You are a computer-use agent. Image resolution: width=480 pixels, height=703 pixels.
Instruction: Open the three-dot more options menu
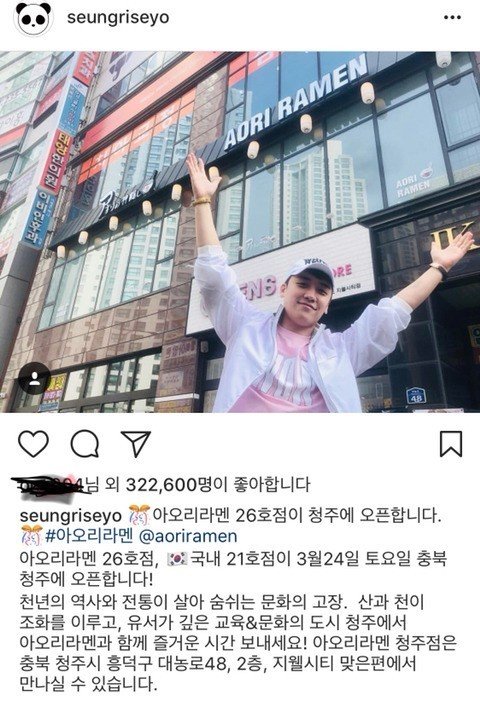(452, 17)
